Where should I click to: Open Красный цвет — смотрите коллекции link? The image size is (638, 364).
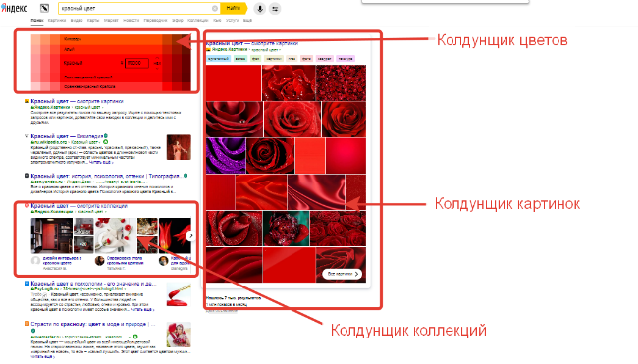80,206
